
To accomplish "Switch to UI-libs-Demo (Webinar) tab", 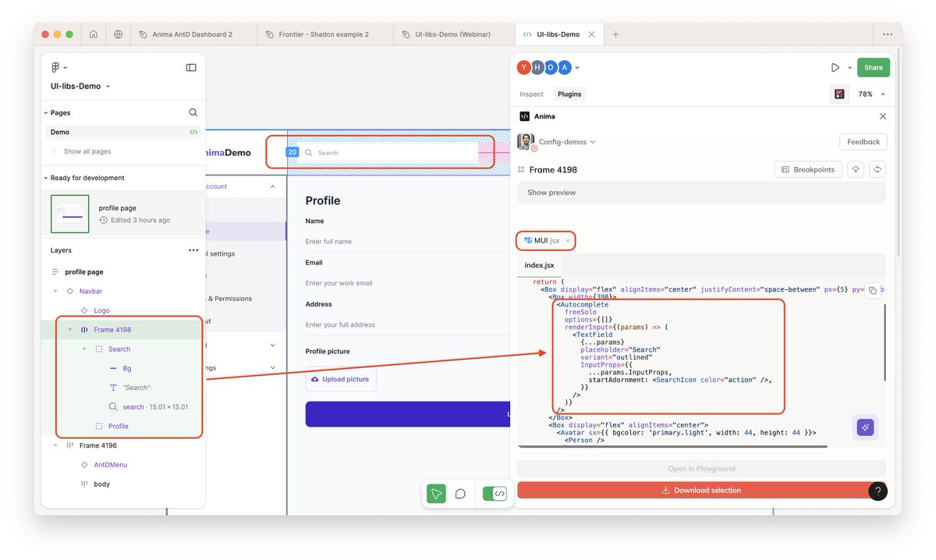I will [x=453, y=34].
